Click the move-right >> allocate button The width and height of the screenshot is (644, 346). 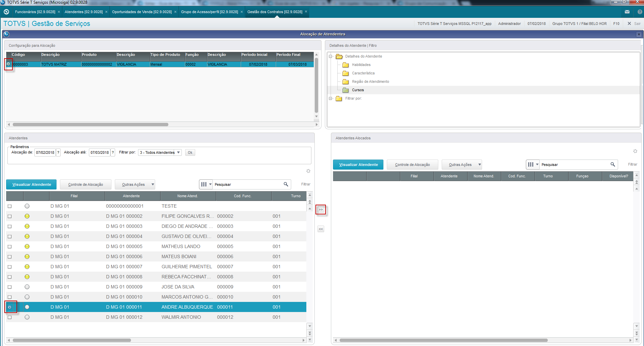321,209
